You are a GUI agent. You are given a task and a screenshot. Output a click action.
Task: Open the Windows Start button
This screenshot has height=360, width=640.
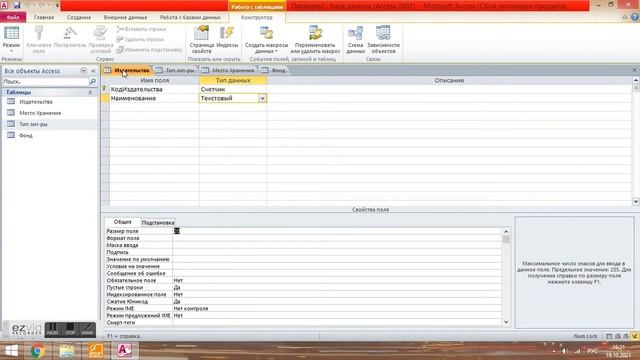(11, 351)
